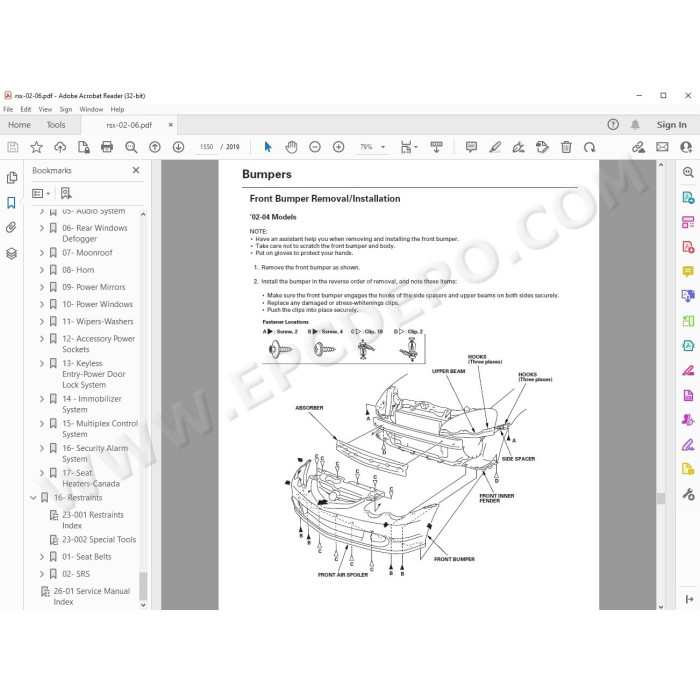Open the Window menu
Screen dimensions: 700x700
pos(91,109)
